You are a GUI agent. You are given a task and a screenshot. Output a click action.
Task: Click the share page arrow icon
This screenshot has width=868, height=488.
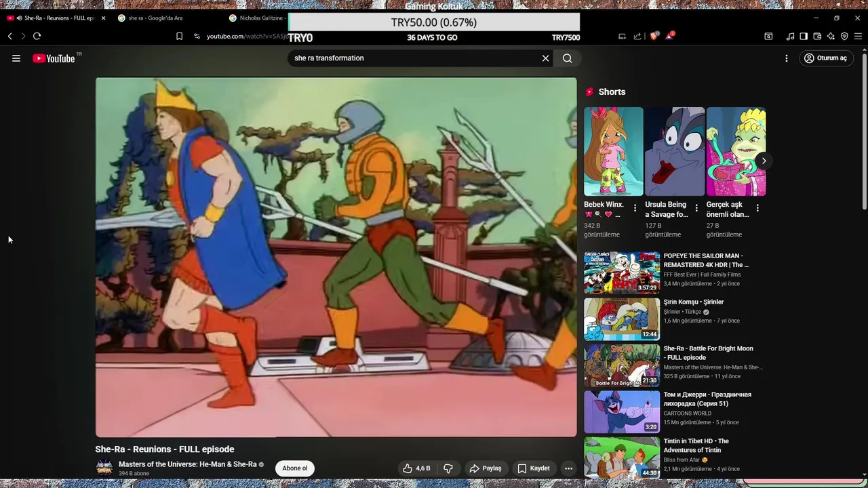tap(637, 36)
